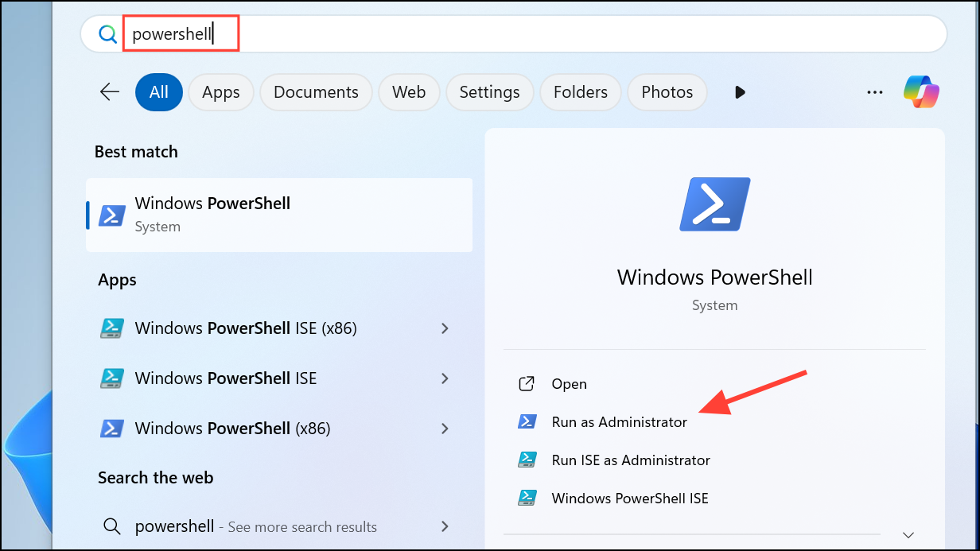Open the Copilot icon
Image resolution: width=980 pixels, height=551 pixels.
[x=922, y=92]
